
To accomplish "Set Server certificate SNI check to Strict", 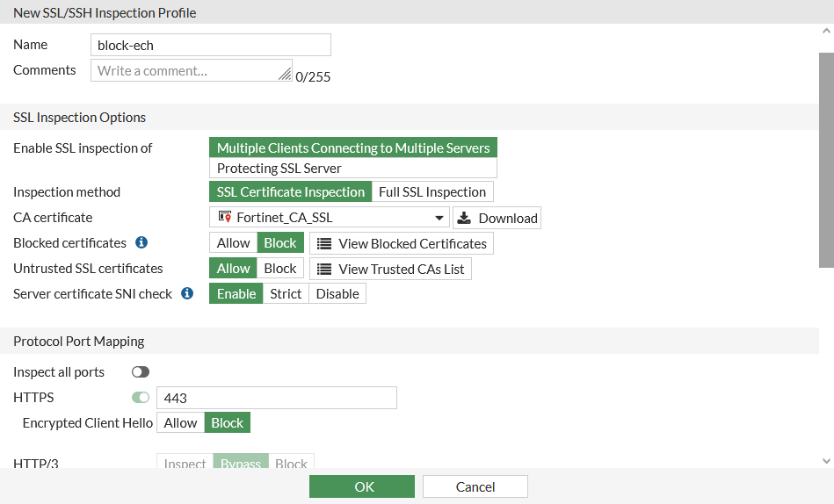I will tap(286, 293).
